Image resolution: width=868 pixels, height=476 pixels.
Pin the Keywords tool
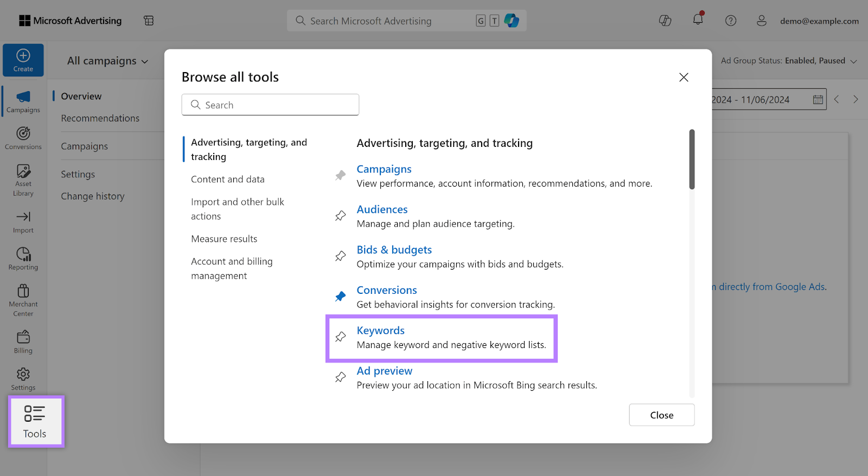tap(340, 337)
